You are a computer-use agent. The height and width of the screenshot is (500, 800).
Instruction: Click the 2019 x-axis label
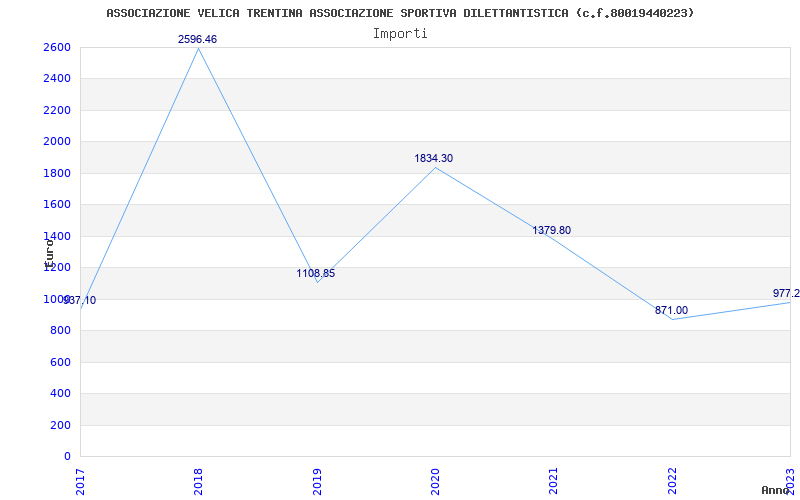click(316, 481)
